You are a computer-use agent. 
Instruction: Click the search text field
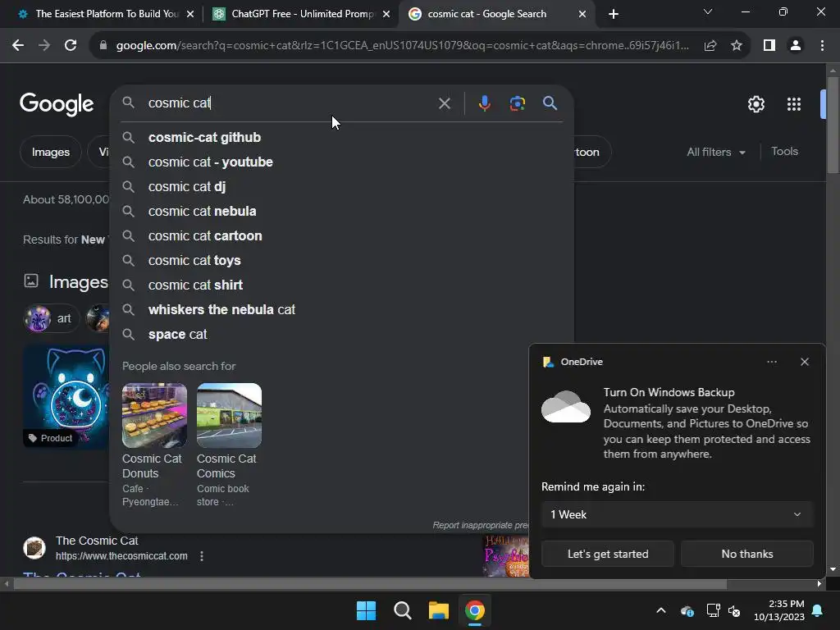pos(290,103)
